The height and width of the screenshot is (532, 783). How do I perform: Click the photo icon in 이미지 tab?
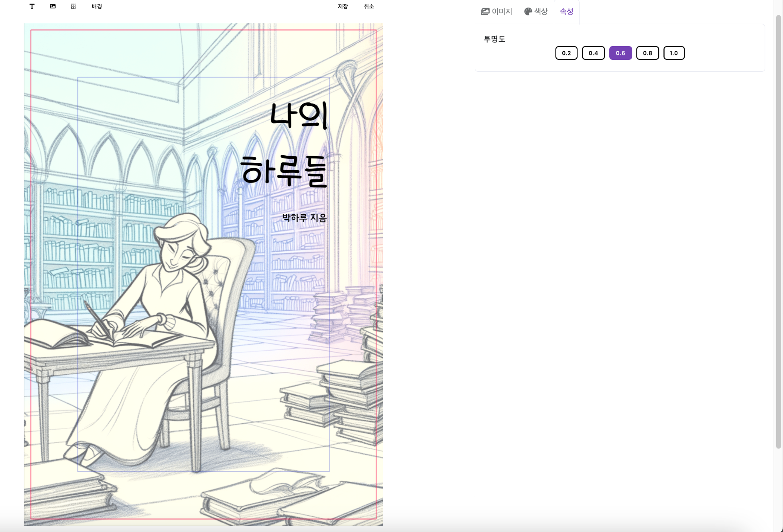tap(485, 12)
